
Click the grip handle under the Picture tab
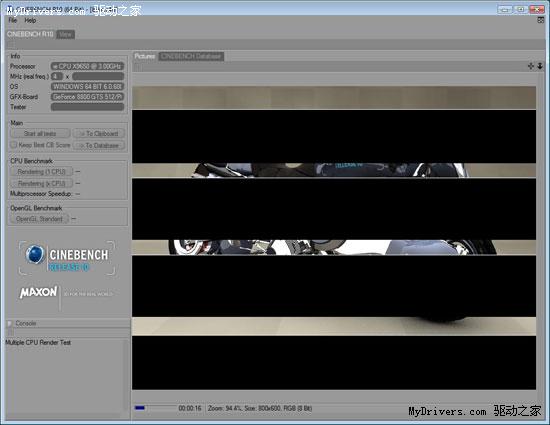(138, 67)
